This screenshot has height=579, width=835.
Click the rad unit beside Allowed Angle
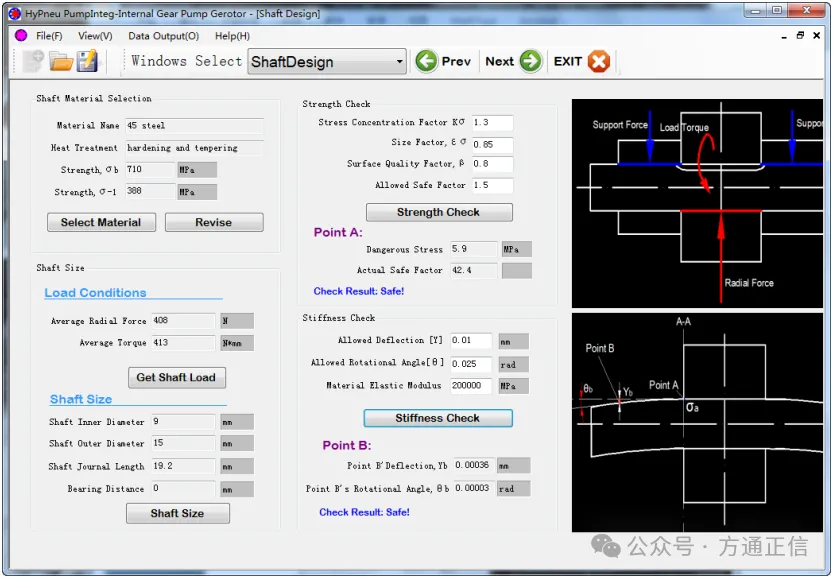[514, 365]
